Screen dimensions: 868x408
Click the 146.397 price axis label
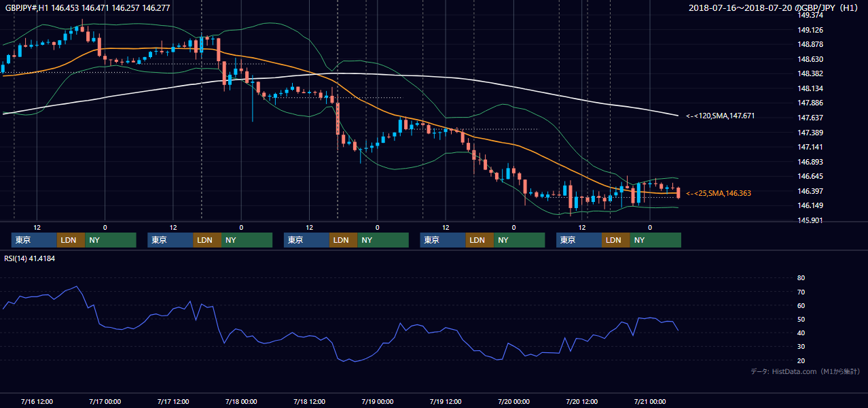(x=811, y=191)
